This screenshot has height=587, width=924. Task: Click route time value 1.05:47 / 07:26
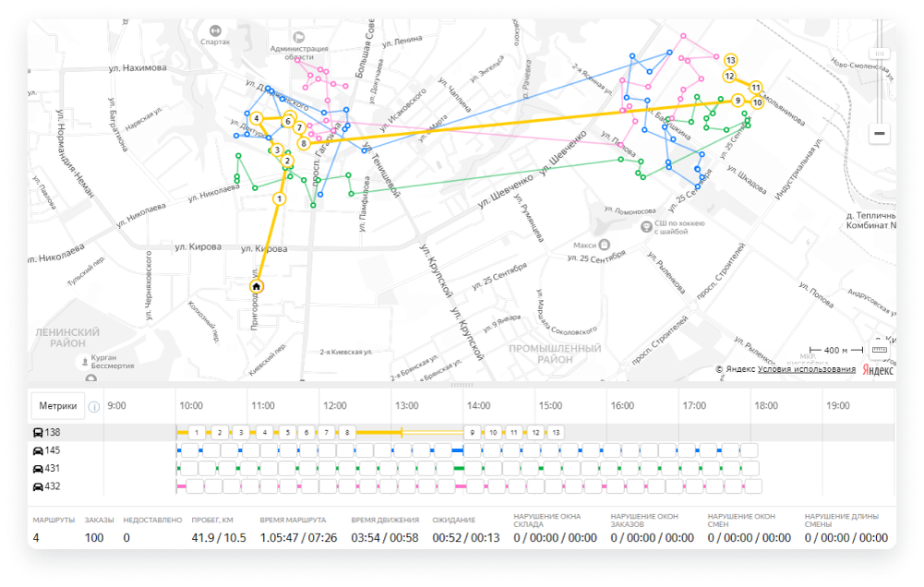coord(298,538)
